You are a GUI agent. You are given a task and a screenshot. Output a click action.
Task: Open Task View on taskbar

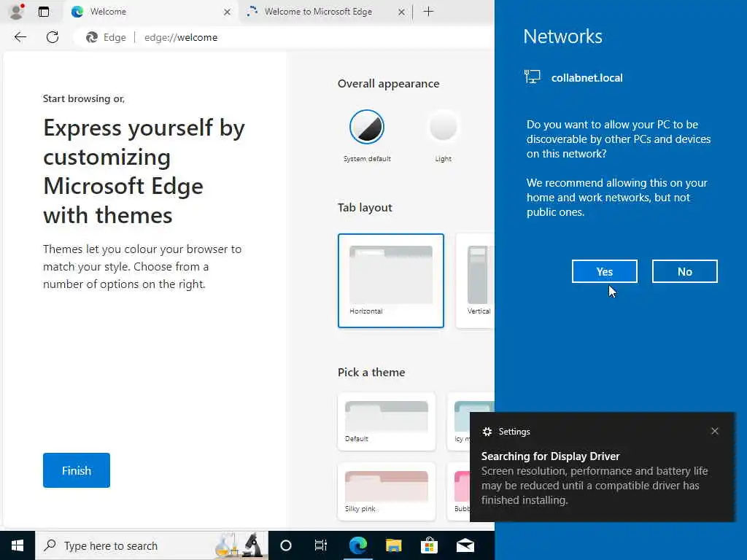tap(321, 545)
